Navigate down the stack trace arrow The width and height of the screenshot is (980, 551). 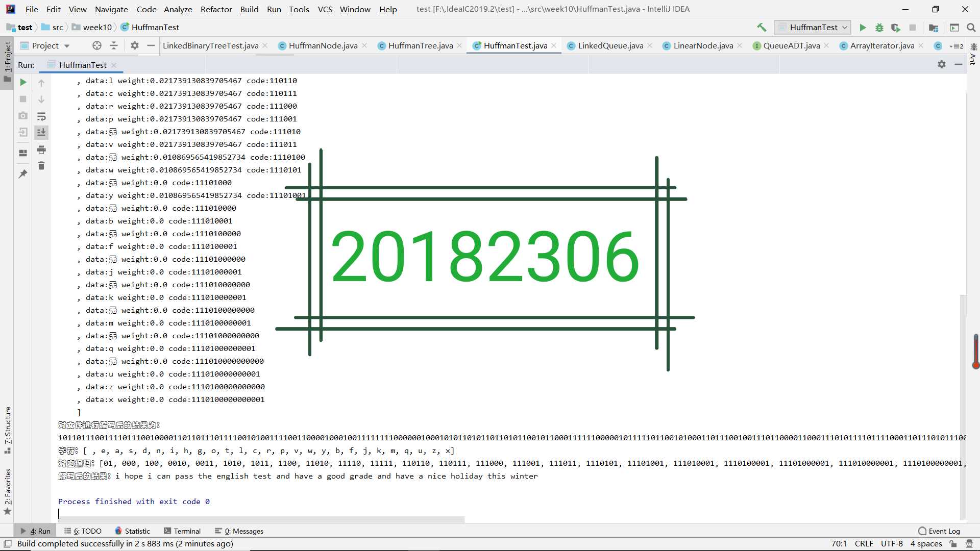[41, 99]
